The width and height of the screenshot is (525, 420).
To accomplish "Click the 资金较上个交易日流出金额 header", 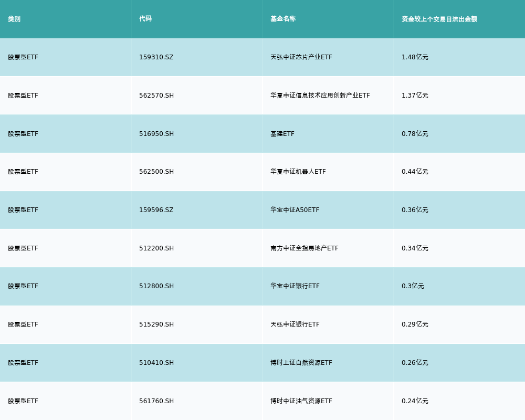I will click(x=439, y=19).
